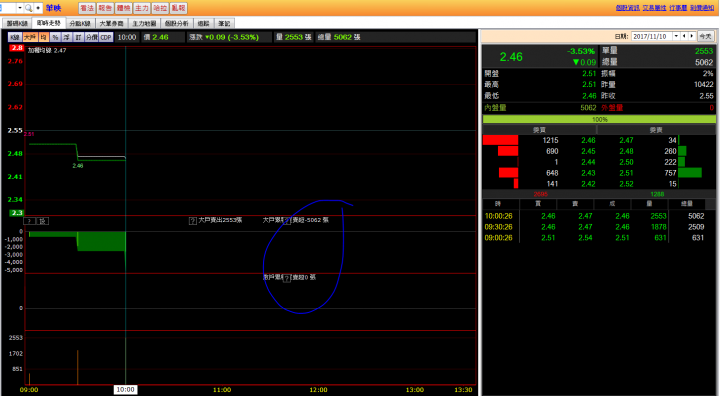Open the 個股資訊 link
Viewport: 720px width, 396px height.
point(627,8)
